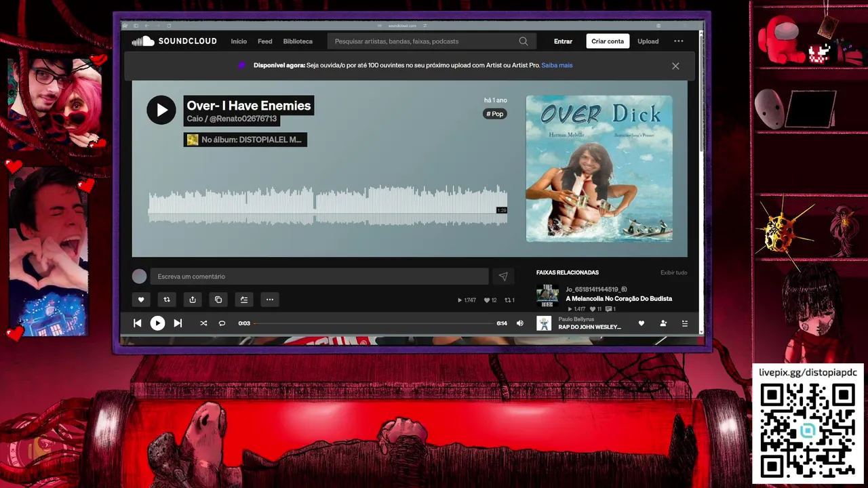Click the player progress bar timeline

point(374,323)
